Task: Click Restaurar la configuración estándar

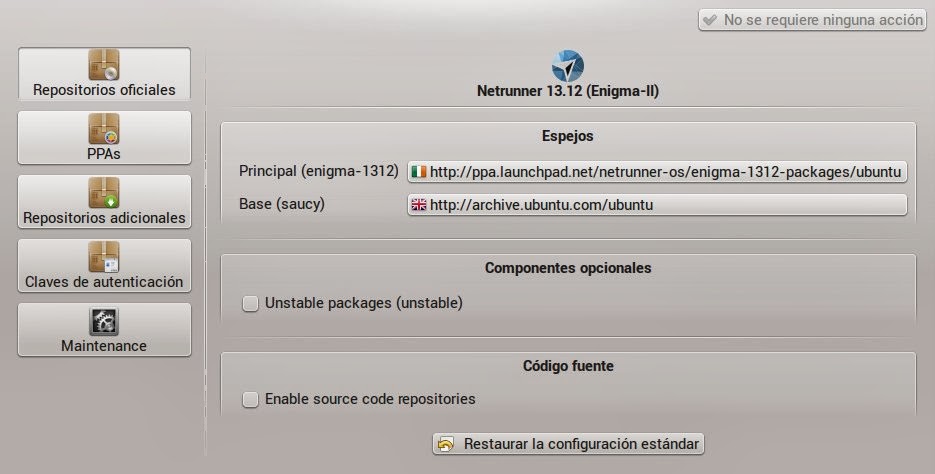Action: click(x=568, y=444)
